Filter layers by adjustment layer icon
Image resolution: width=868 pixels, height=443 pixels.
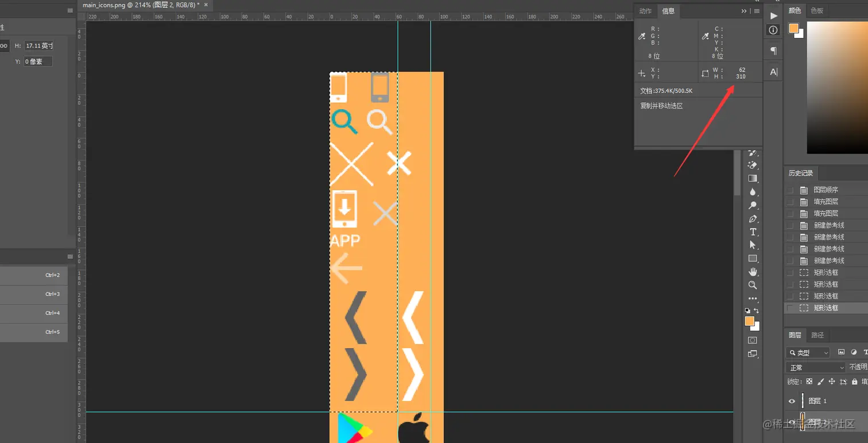854,352
